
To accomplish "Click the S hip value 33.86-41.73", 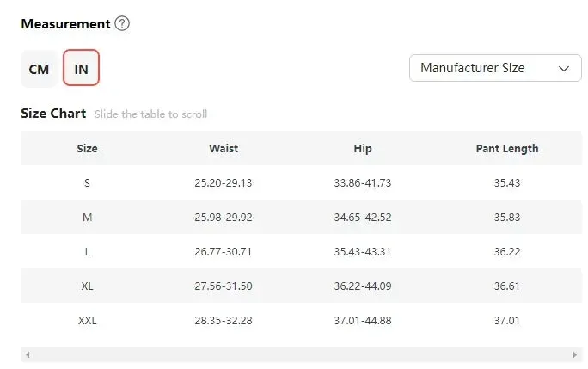I will (x=363, y=183).
